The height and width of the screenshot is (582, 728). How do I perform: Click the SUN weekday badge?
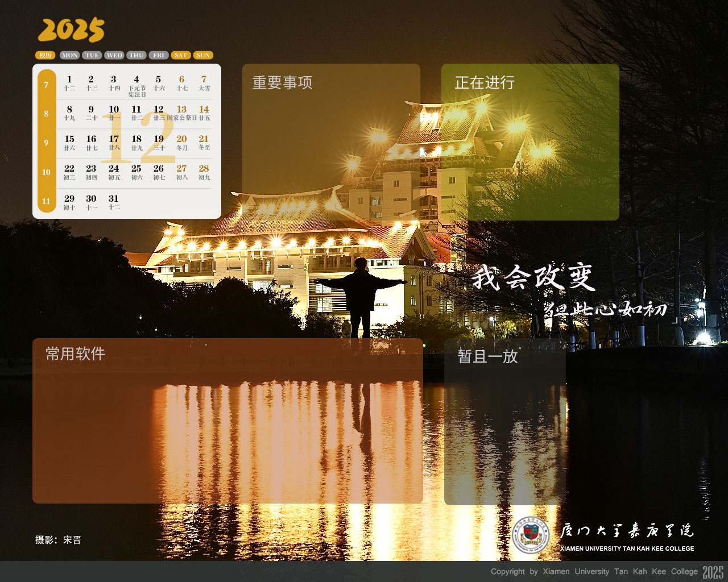pyautogui.click(x=203, y=55)
